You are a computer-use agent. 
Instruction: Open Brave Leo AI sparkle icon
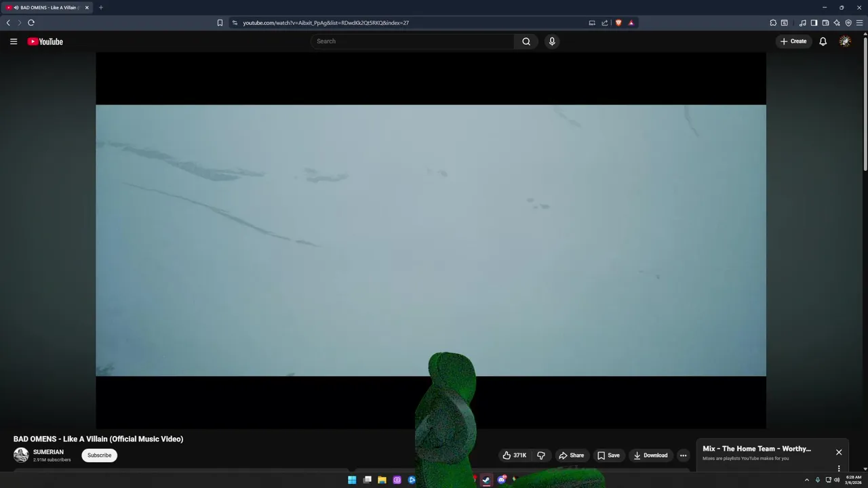tap(837, 22)
